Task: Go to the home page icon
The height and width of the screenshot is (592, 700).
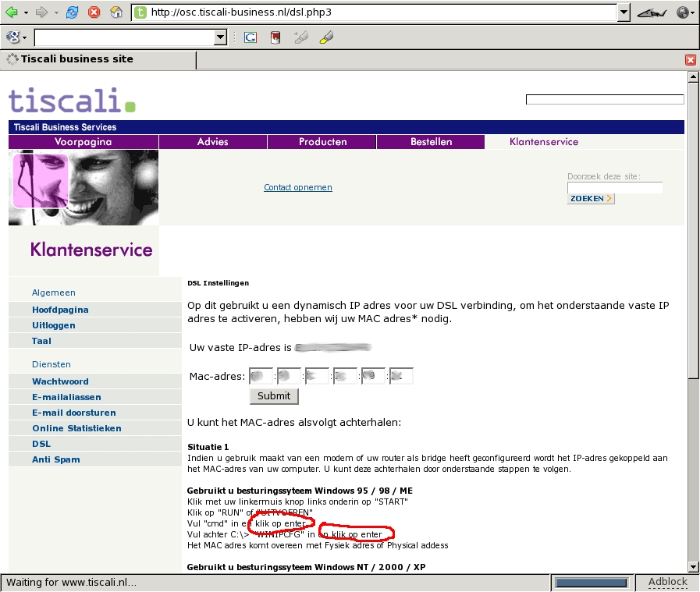Action: pos(116,12)
